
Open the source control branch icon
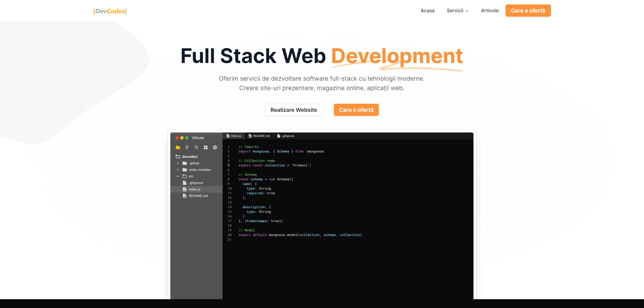[x=187, y=147]
